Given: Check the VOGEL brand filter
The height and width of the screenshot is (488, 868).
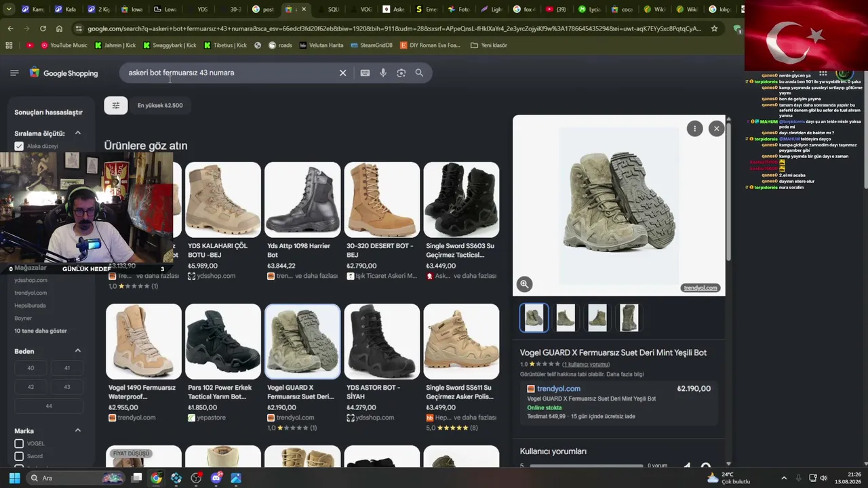Looking at the screenshot, I should pyautogui.click(x=19, y=443).
